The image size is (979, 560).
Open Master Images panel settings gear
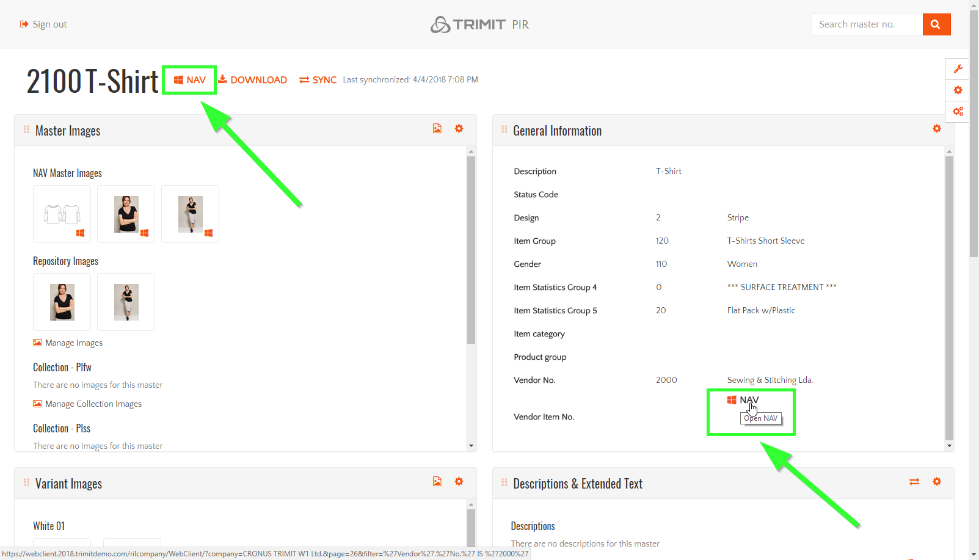pyautogui.click(x=459, y=129)
